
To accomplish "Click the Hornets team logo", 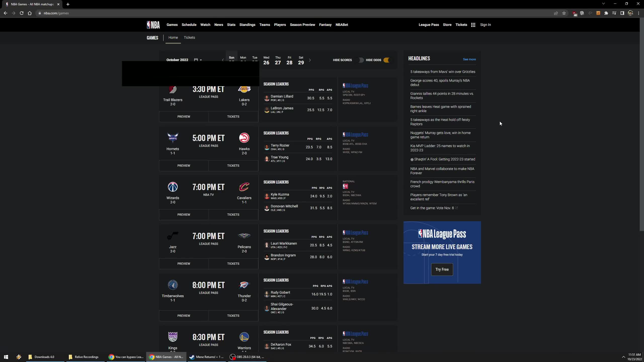I will (x=173, y=138).
